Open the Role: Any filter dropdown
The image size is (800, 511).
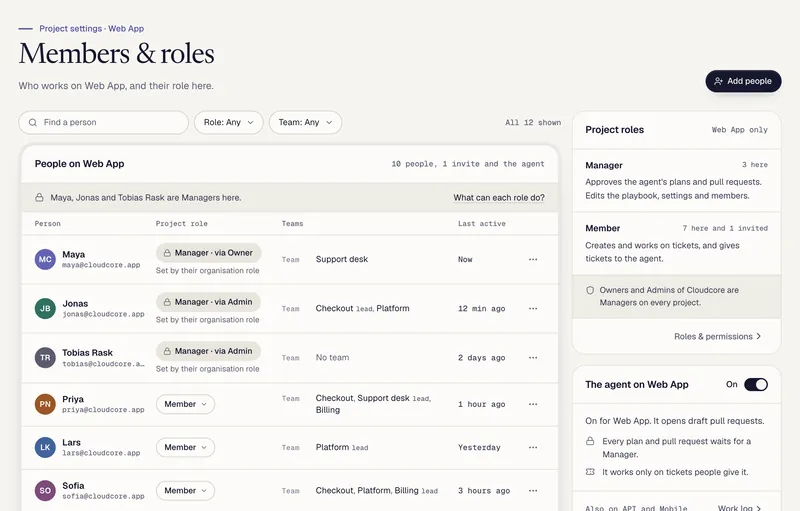(229, 122)
